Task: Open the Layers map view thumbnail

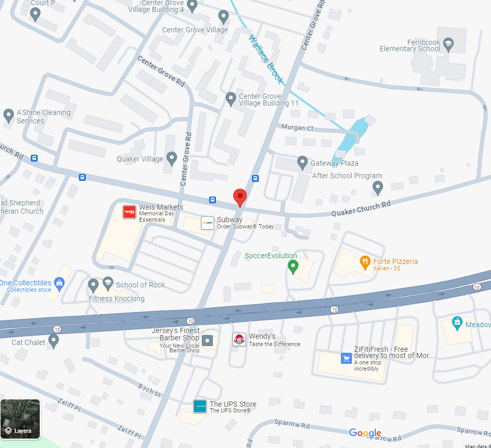Action: click(20, 419)
